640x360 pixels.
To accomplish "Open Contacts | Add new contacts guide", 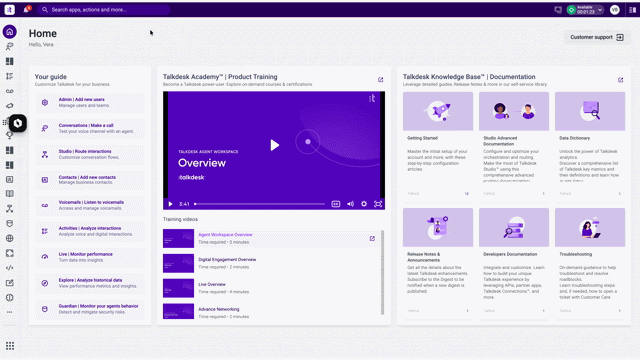I will [x=90, y=180].
